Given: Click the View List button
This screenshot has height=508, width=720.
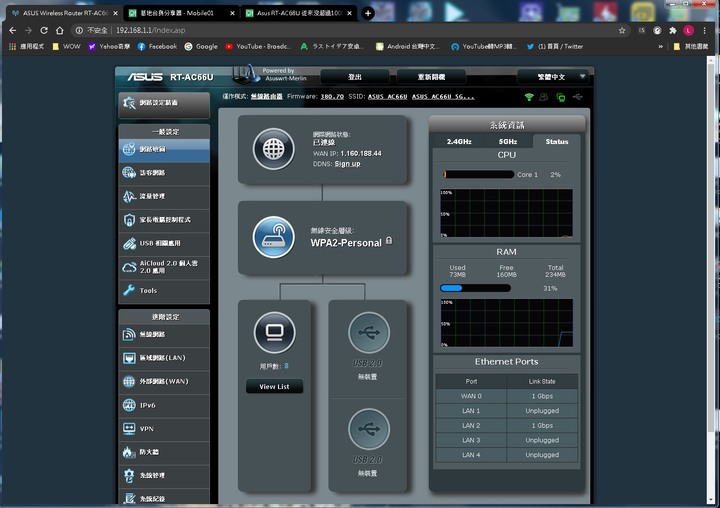Looking at the screenshot, I should pos(274,387).
